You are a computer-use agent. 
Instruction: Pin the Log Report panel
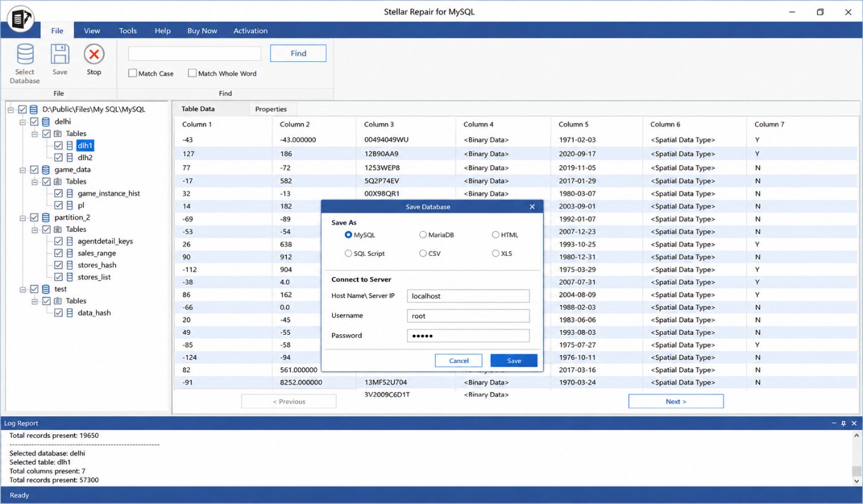[844, 423]
